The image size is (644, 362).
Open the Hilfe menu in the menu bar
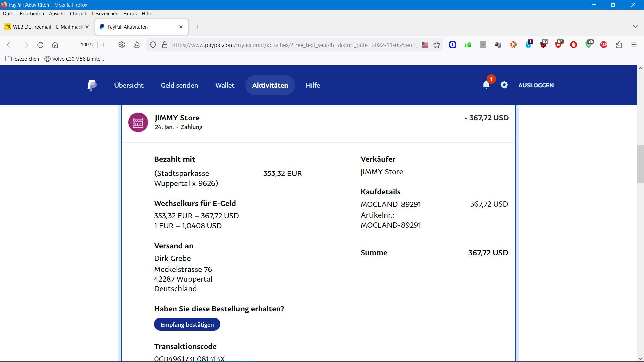tap(147, 14)
